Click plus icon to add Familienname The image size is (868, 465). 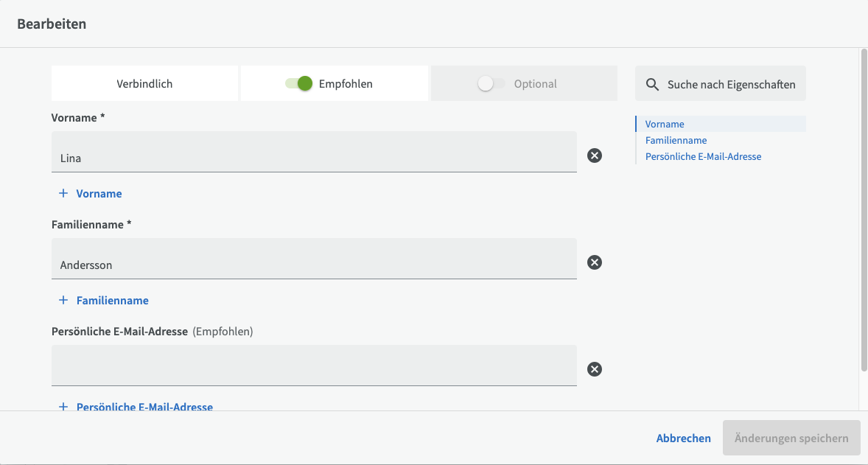click(x=63, y=301)
